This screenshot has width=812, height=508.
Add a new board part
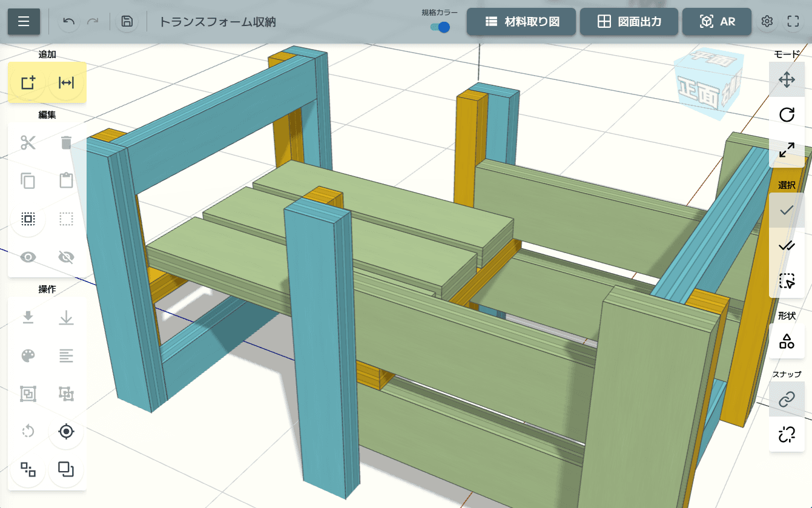pos(28,83)
